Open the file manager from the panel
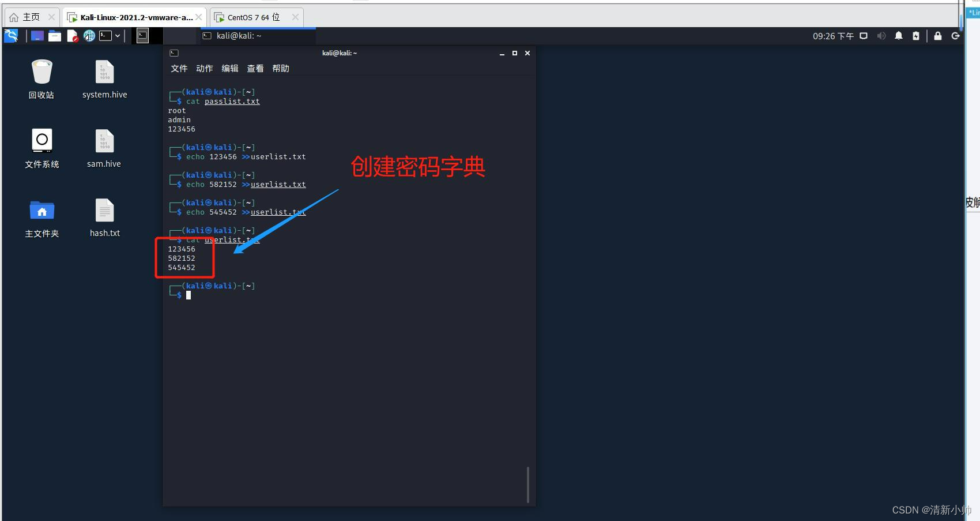The height and width of the screenshot is (521, 980). click(54, 35)
